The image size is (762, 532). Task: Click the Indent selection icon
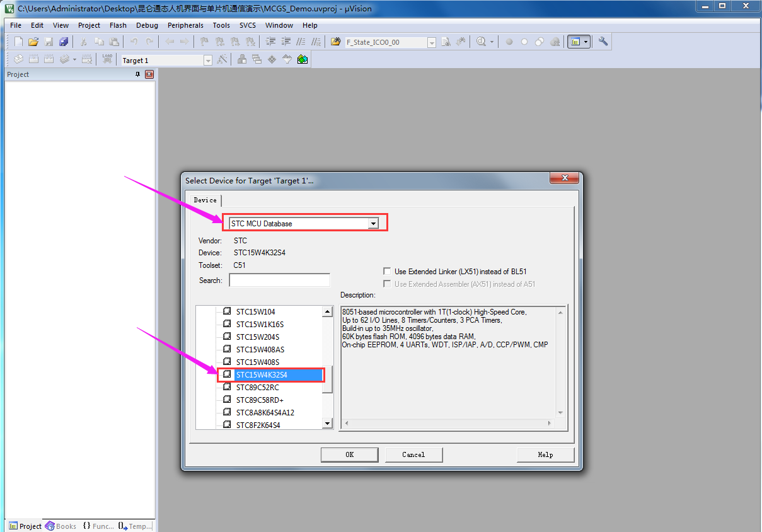[x=271, y=42]
